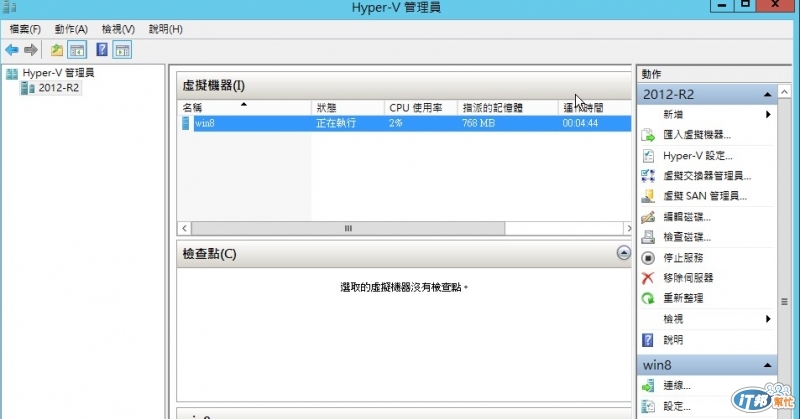Click the 虛擬交換器管理員 icon
This screenshot has height=419, width=800.
click(648, 176)
